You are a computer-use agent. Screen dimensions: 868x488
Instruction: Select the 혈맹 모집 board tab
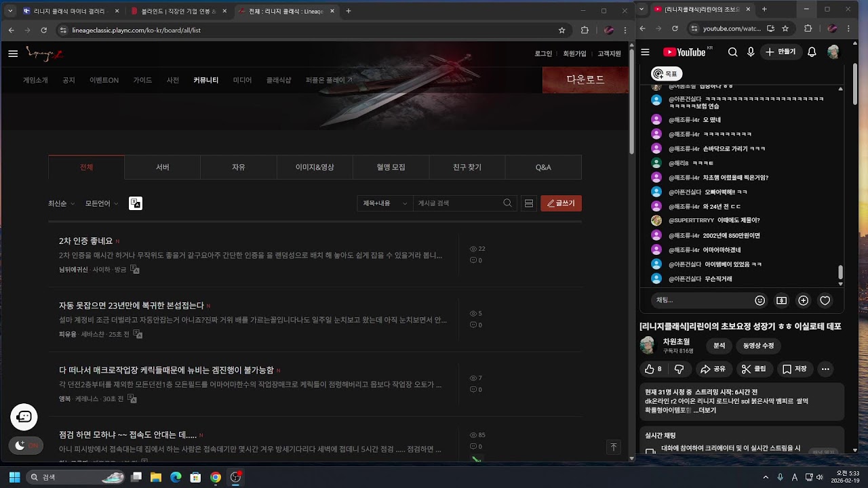(x=391, y=167)
